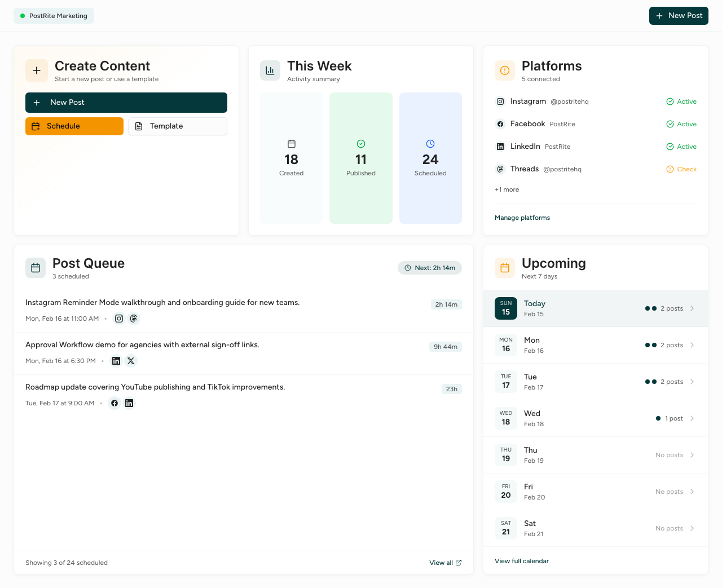Toggle LinkedIn Active status

pos(681,147)
